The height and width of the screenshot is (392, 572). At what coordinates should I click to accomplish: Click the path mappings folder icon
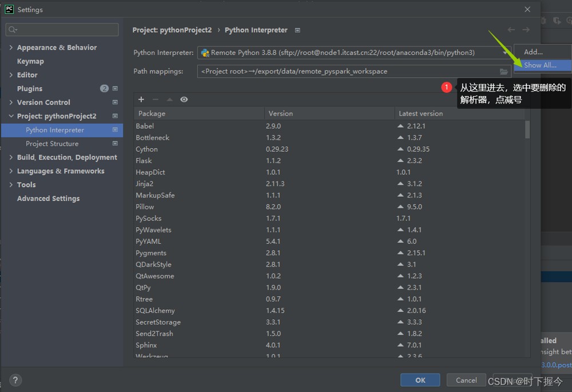click(x=504, y=72)
